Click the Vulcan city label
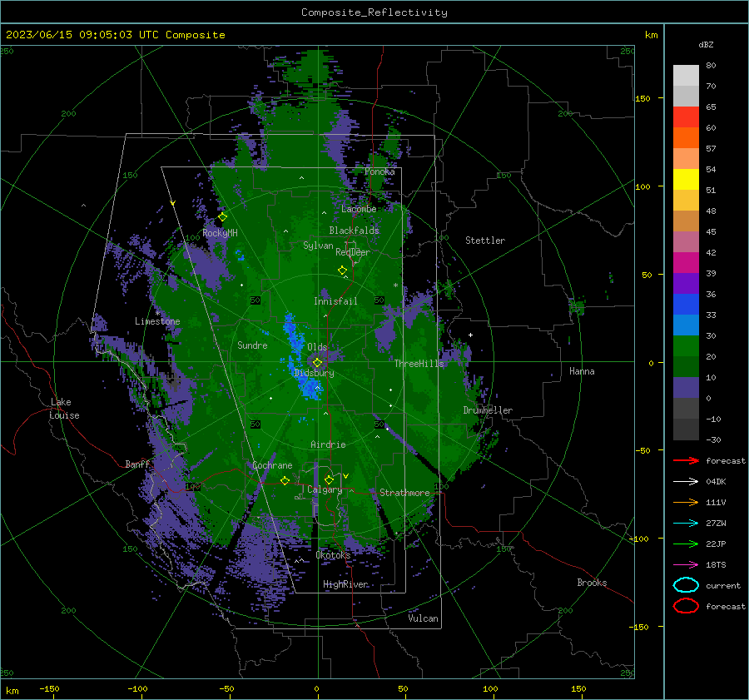Viewport: 749px width, 700px height. pyautogui.click(x=424, y=618)
